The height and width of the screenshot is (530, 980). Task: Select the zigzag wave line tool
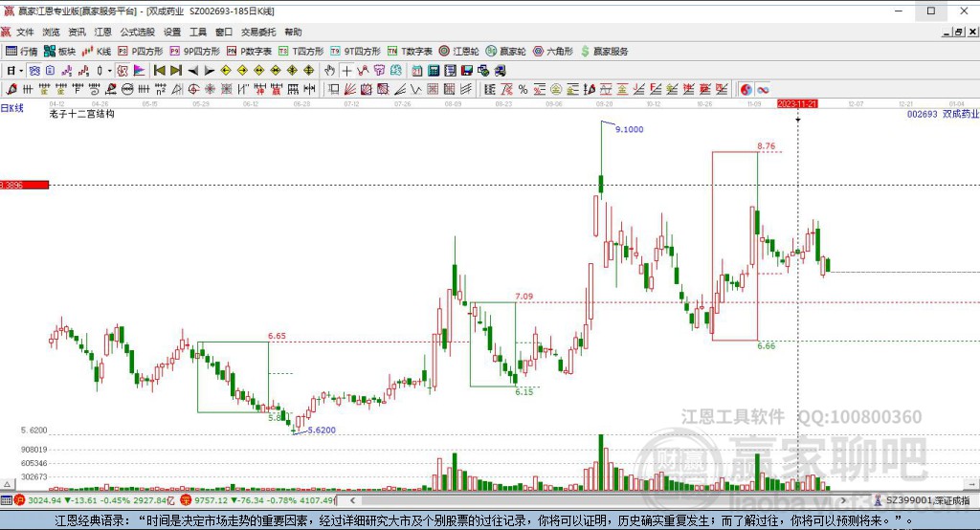415,89
